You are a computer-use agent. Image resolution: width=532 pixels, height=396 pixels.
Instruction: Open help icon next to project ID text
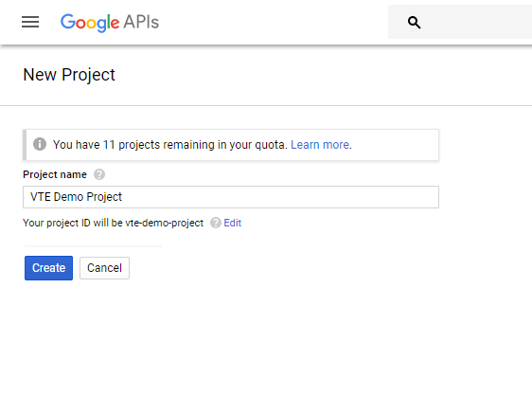[216, 223]
